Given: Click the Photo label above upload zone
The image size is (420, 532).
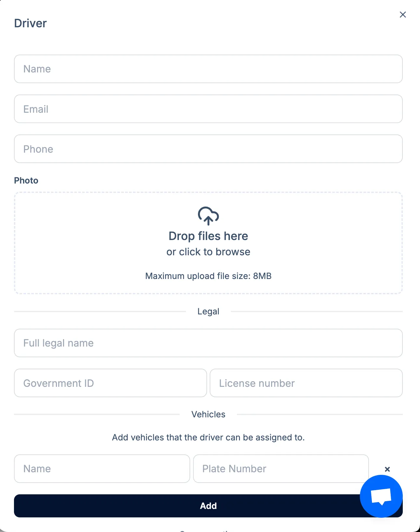Looking at the screenshot, I should point(26,181).
